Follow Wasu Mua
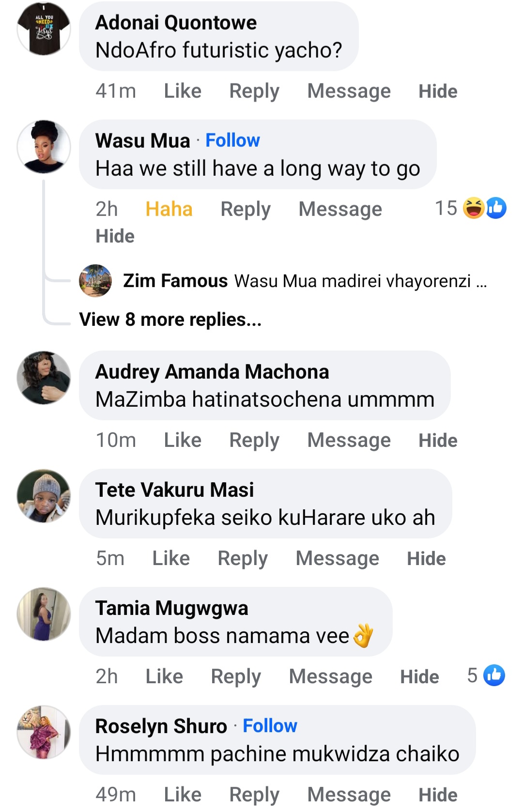The height and width of the screenshot is (812, 523). pyautogui.click(x=232, y=140)
